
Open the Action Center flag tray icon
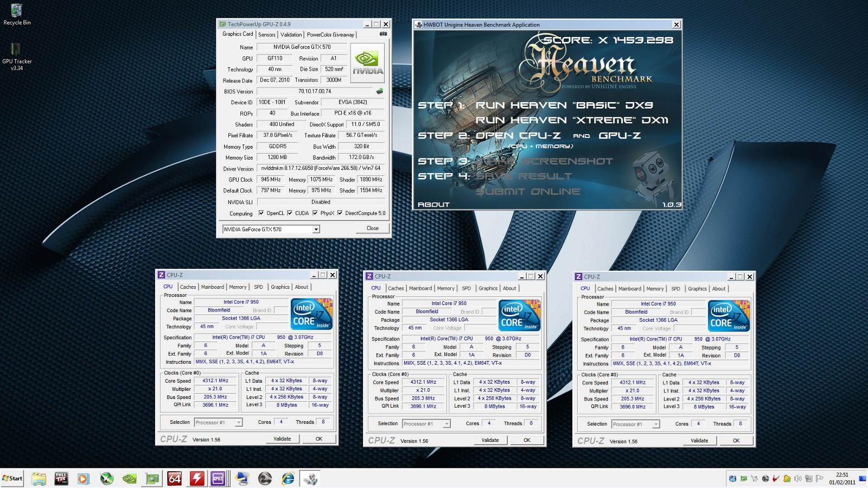coord(819,478)
